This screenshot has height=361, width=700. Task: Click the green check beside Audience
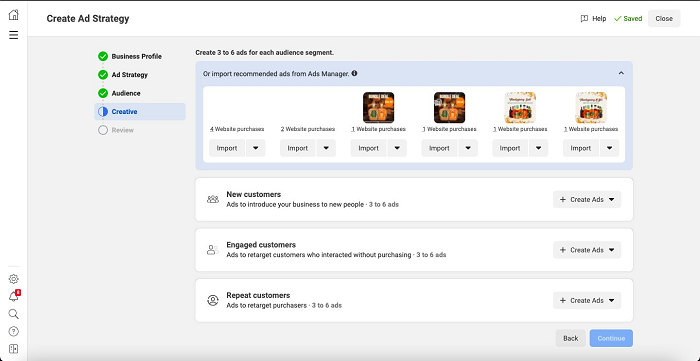[103, 93]
